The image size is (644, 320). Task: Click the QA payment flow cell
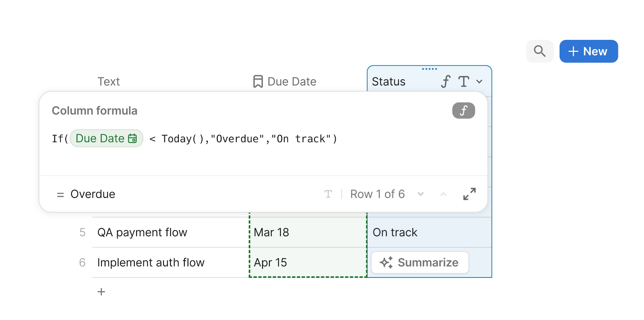(161, 232)
